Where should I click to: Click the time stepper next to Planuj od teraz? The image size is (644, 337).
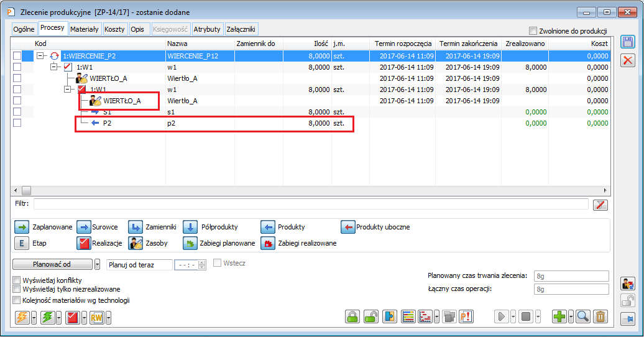(x=201, y=265)
